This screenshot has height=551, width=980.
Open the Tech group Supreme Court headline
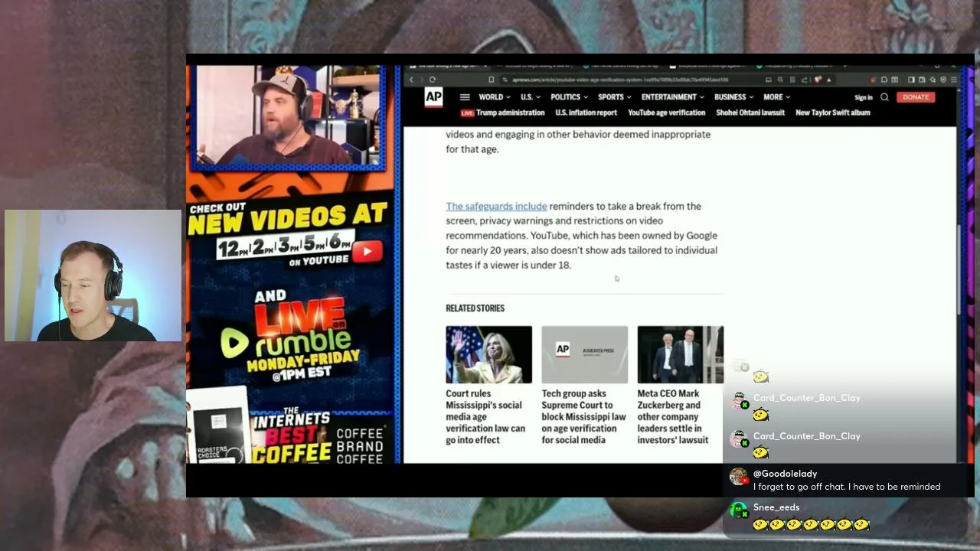point(583,416)
